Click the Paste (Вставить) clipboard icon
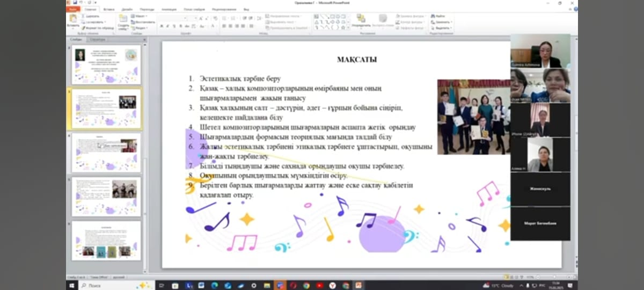Image resolution: width=644 pixels, height=290 pixels. pos(72,19)
